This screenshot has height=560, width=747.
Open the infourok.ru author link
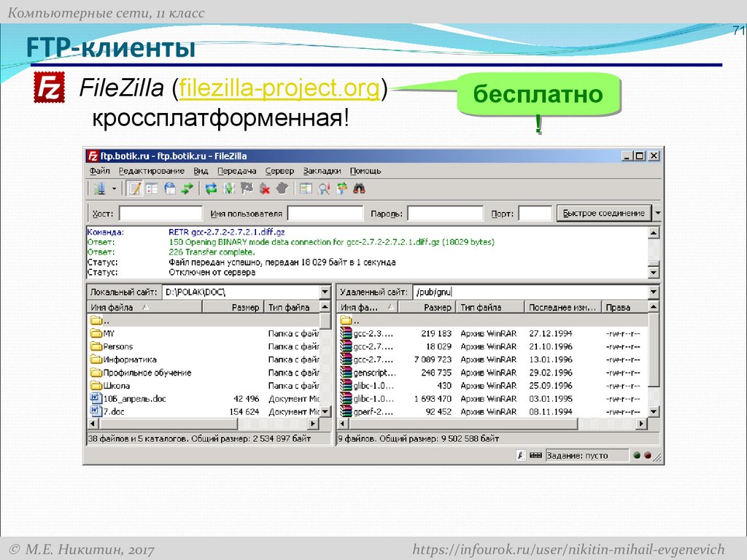(568, 549)
